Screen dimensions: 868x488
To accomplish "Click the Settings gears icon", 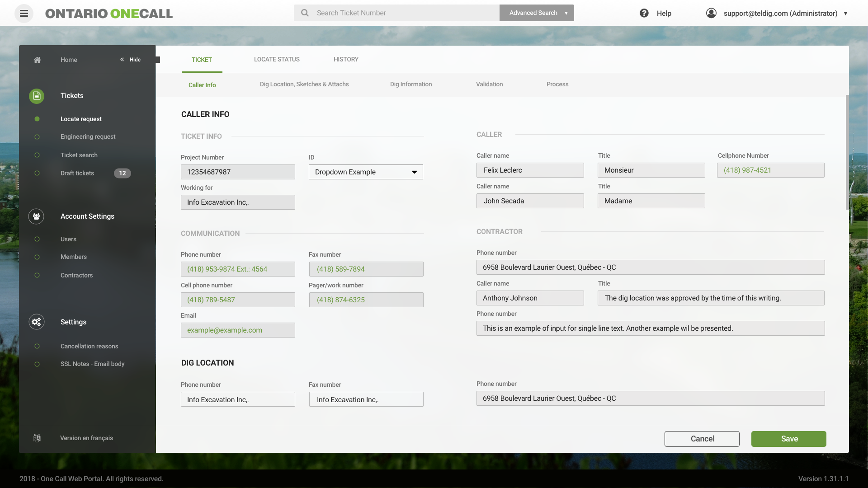I will (x=36, y=322).
